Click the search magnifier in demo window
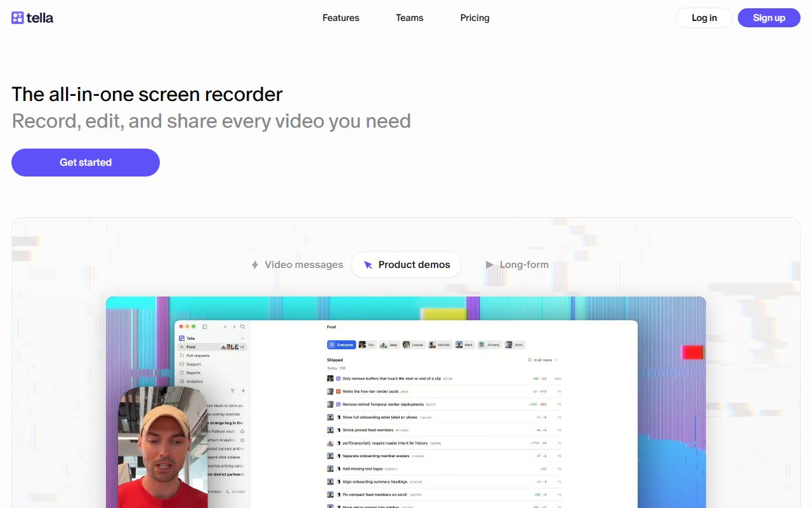Image resolution: width=812 pixels, height=508 pixels. click(242, 326)
